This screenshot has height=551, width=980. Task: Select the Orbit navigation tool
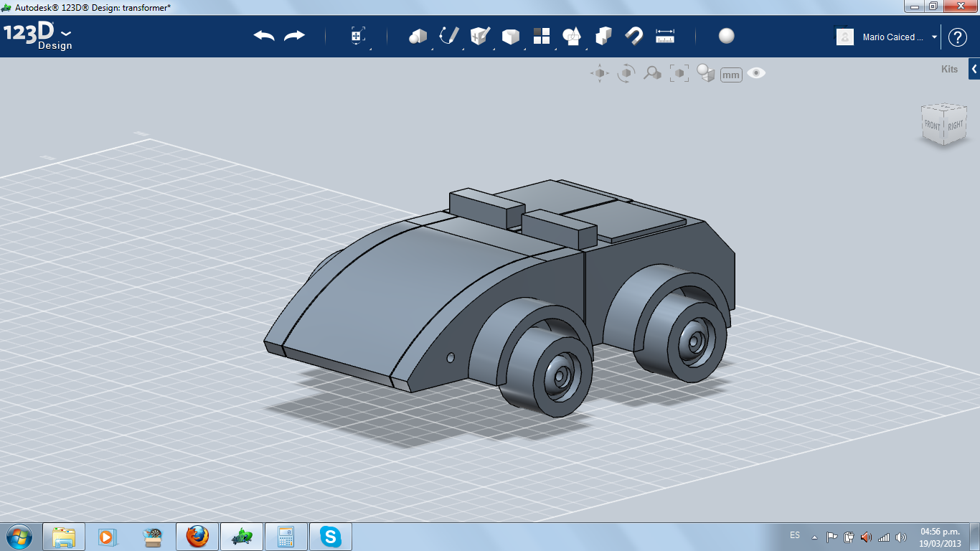point(626,73)
